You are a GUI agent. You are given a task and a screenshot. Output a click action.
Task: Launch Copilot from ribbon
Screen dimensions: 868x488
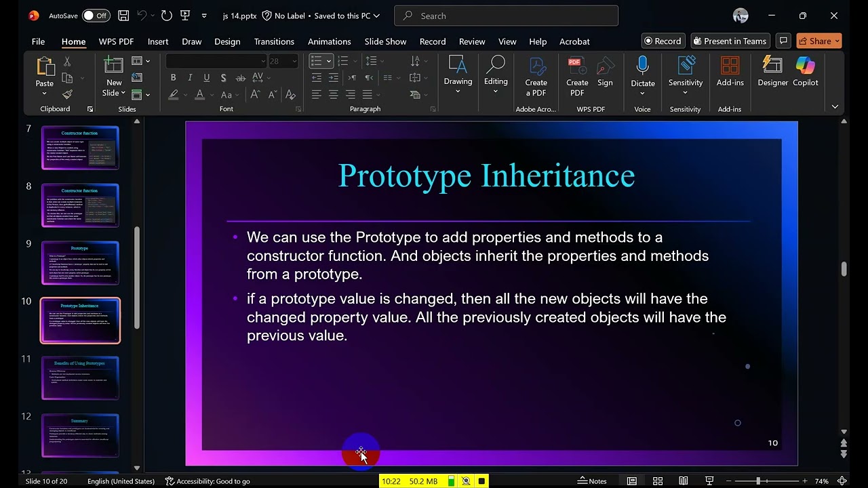[806, 72]
